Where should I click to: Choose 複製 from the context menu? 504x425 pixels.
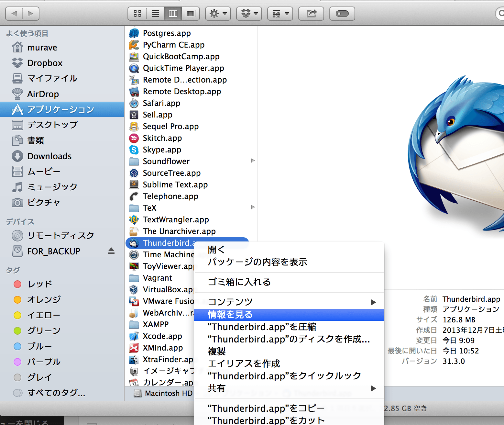(289, 351)
